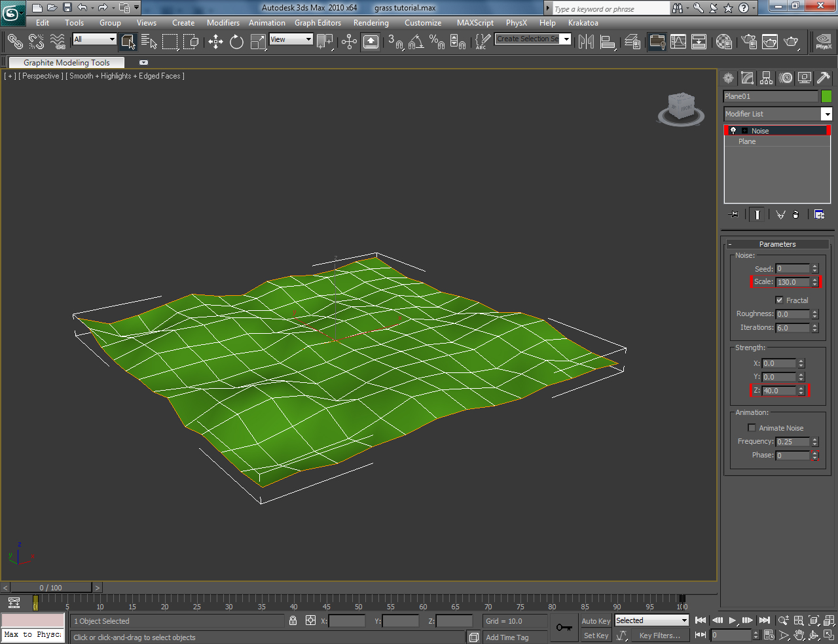This screenshot has width=838, height=644.
Task: Toggle Angle Snap button
Action: coord(416,41)
